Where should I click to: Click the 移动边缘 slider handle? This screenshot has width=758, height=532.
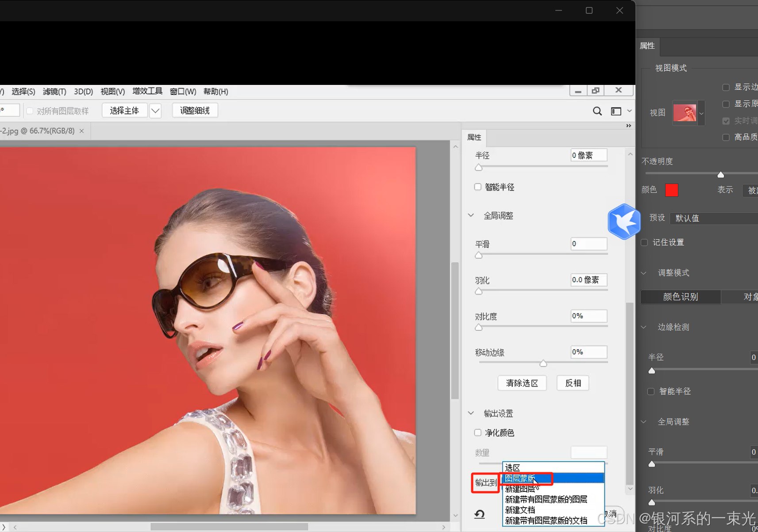pyautogui.click(x=543, y=363)
